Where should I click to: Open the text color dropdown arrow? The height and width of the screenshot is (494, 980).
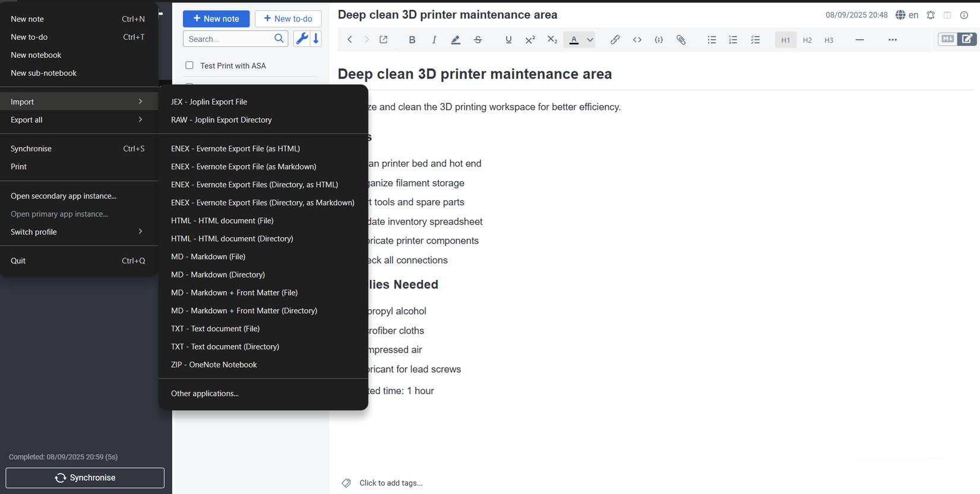pos(590,40)
